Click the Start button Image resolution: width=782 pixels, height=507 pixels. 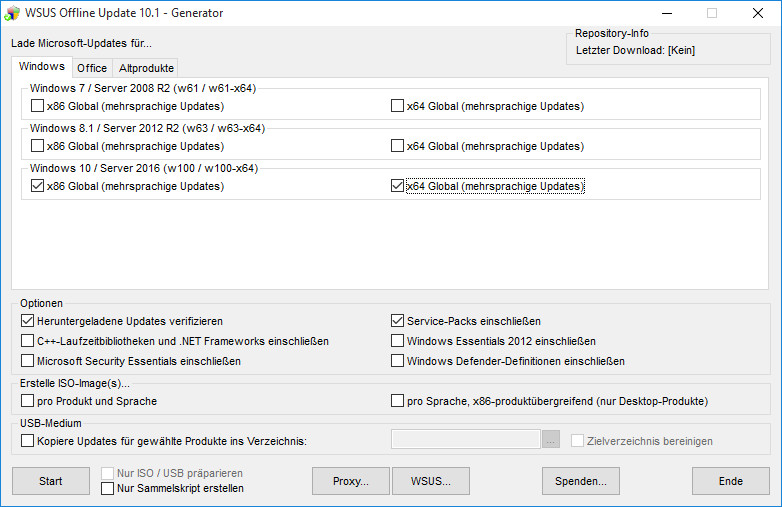coord(51,481)
